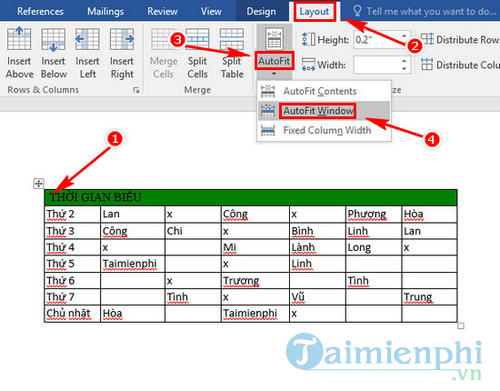Click the table move handle icon
Screen dimensions: 500x391
(39, 183)
